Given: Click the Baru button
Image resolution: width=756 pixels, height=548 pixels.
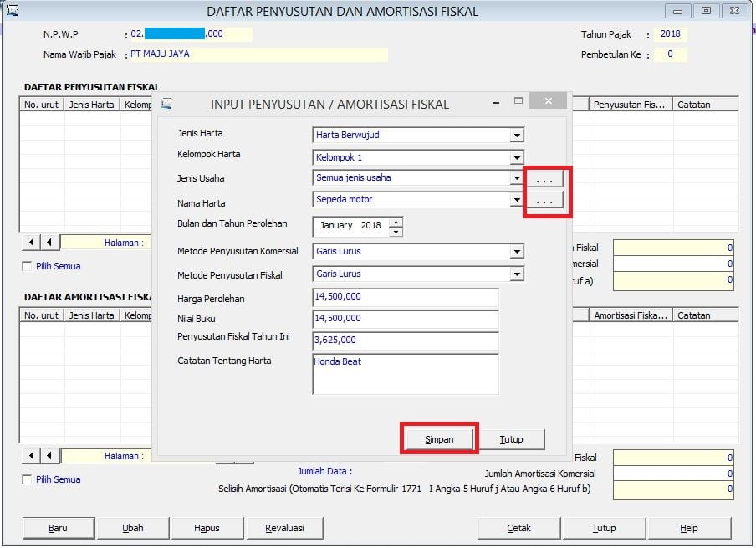Looking at the screenshot, I should click(58, 528).
